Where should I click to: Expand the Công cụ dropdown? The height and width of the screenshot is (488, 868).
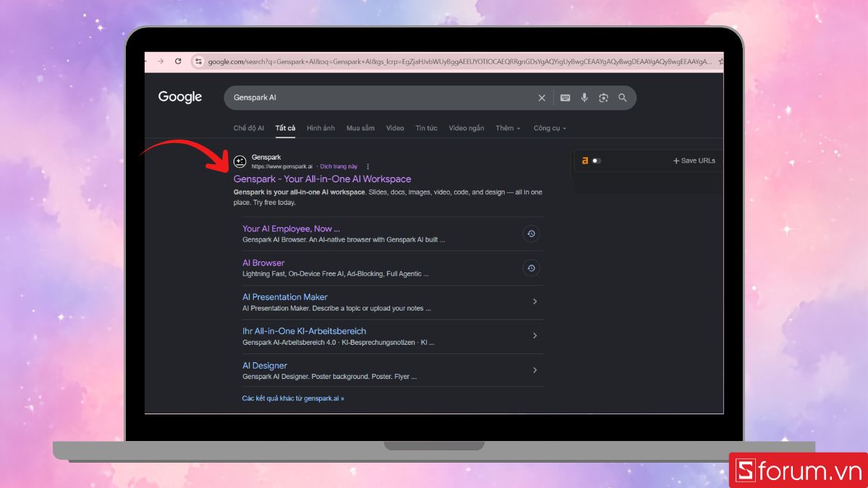[x=550, y=128]
